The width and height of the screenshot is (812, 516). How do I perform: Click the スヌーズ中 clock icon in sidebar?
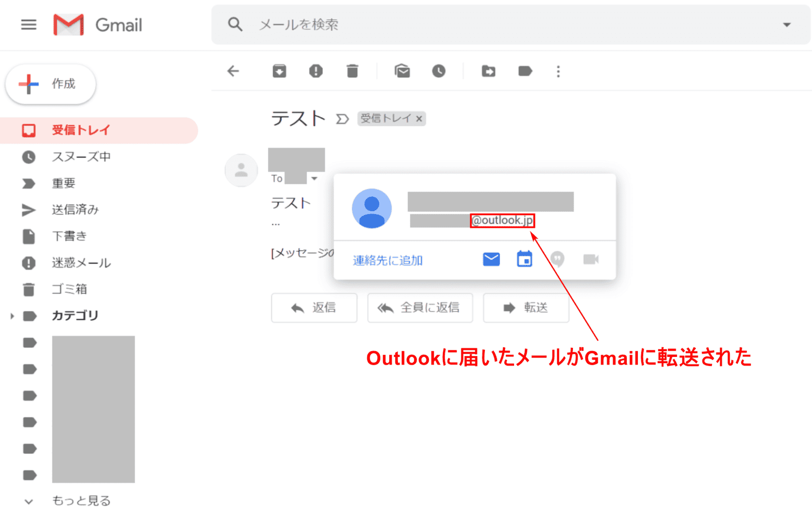point(29,157)
